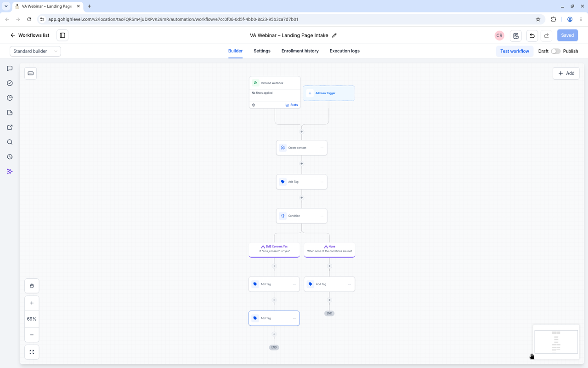
Task: Click the workflow minimap thumbnail
Action: [556, 341]
